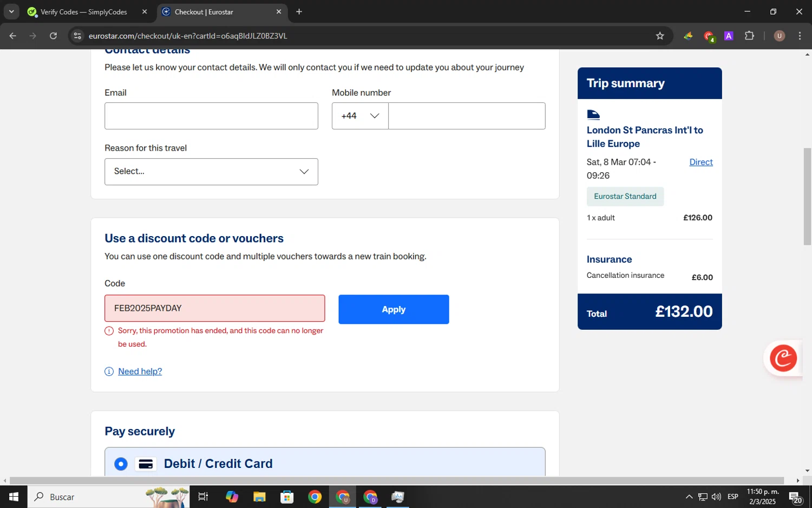The image size is (812, 508).
Task: Click the multicolor extension icon next to the star
Action: click(688, 36)
